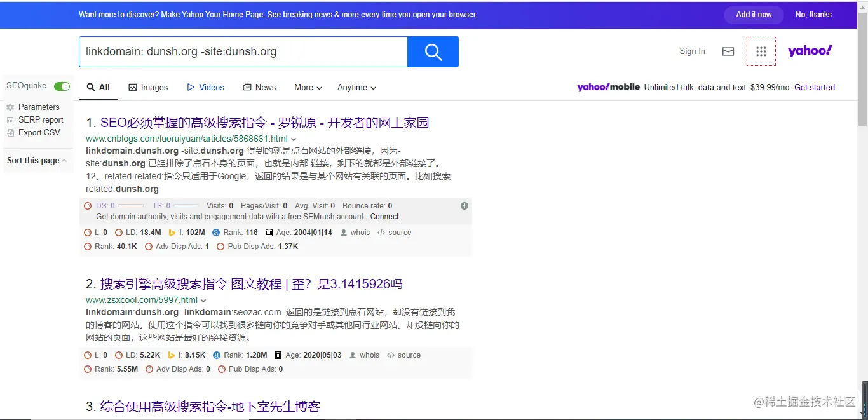Click the source code icon for cnblogs result
868x420 pixels.
[x=381, y=233]
